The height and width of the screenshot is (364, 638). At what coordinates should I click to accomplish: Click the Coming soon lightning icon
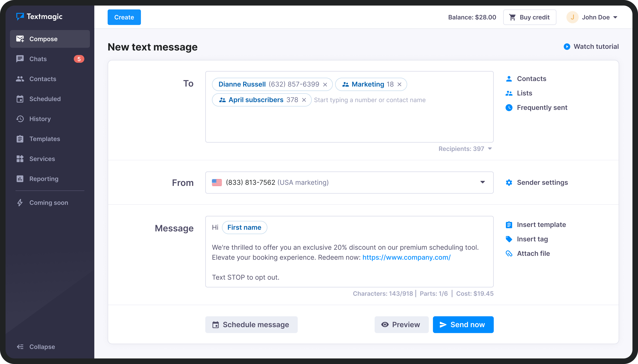pyautogui.click(x=20, y=203)
